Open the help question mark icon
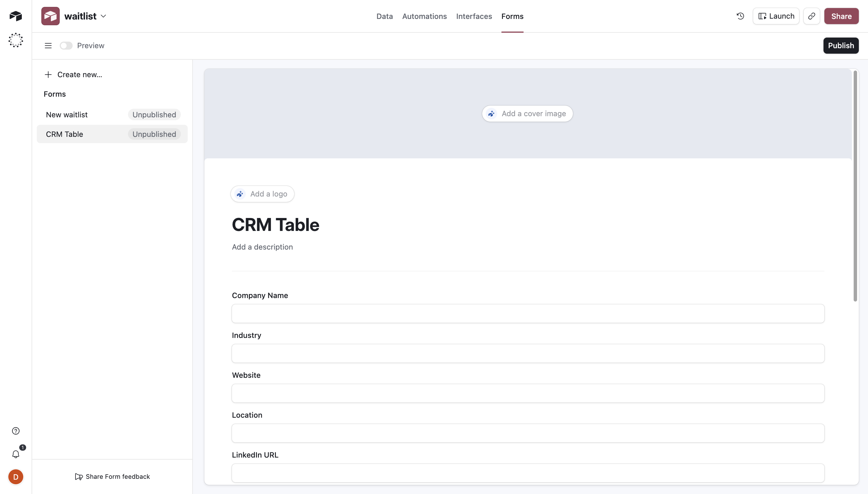The image size is (868, 494). (15, 430)
